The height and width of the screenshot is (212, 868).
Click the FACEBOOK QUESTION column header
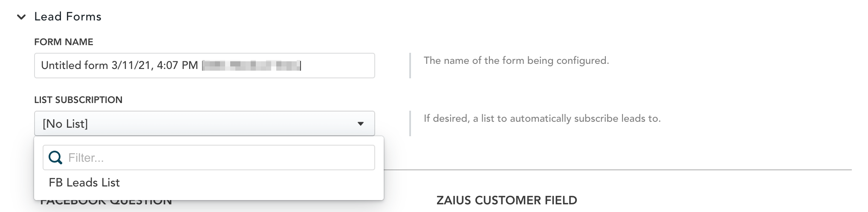click(107, 203)
